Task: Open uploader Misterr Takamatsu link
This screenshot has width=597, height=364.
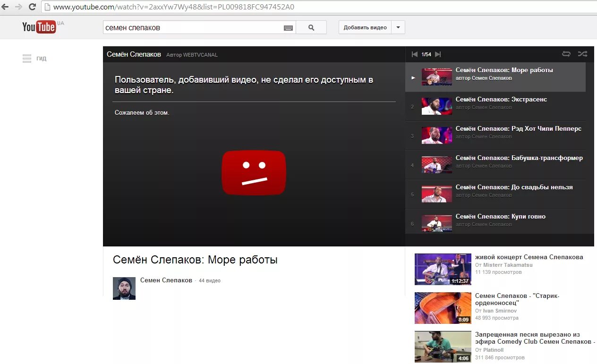Action: tap(508, 265)
